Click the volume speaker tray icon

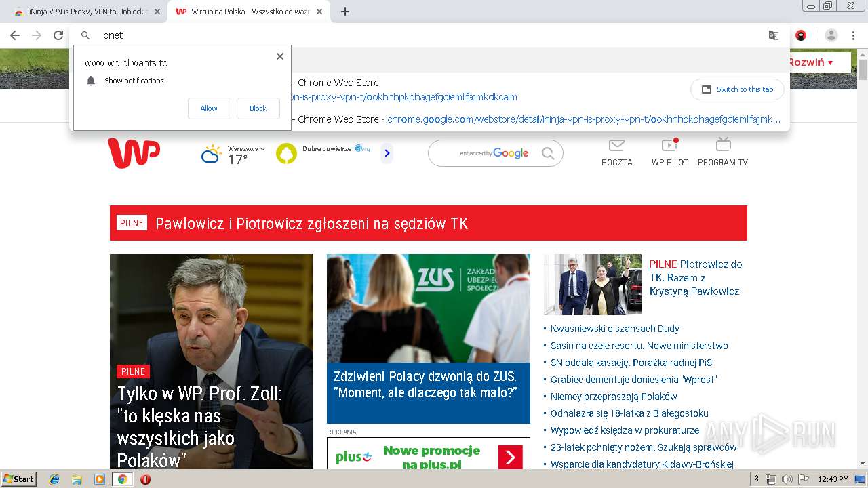pos(787,479)
